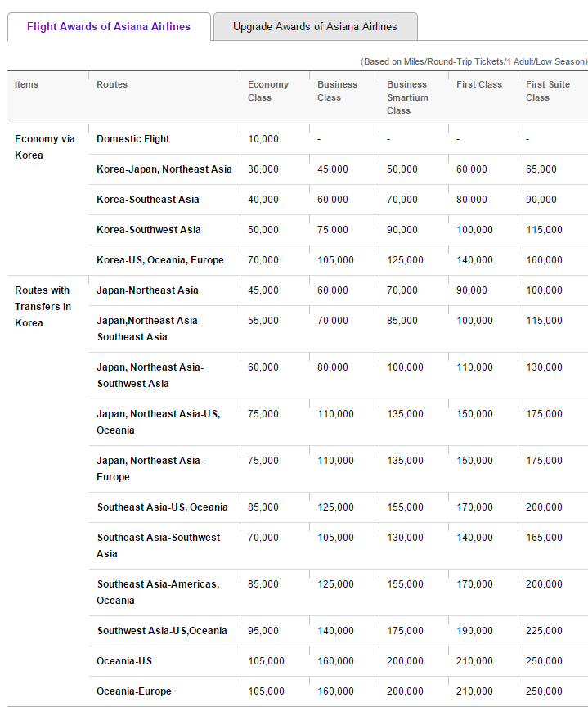Image resolution: width=588 pixels, height=716 pixels.
Task: Select Japan, Northeast Asia-Southwest Asia route
Action: point(150,376)
